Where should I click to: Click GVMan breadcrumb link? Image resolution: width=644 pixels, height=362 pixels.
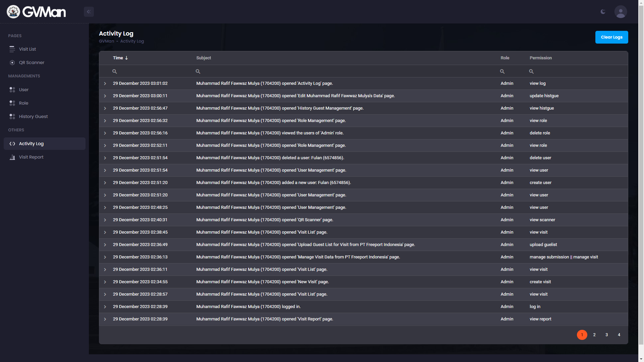tap(106, 41)
